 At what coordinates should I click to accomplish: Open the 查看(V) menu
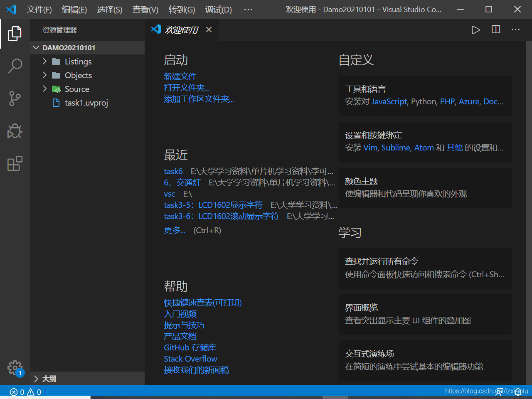click(x=145, y=10)
